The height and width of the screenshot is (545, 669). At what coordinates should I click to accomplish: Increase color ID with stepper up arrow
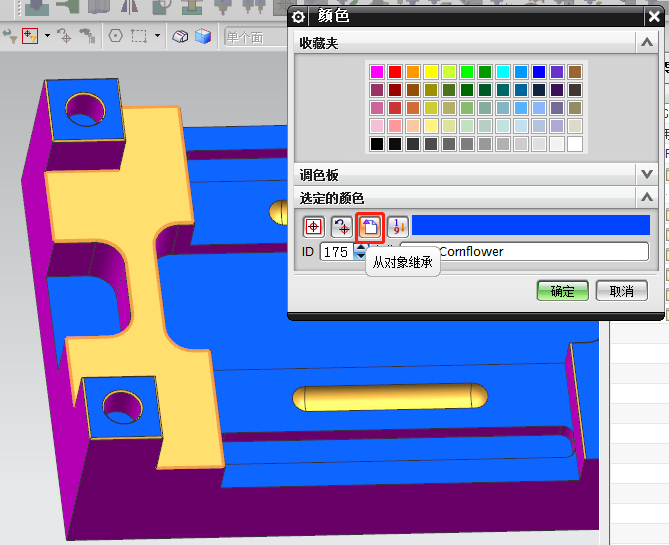tap(361, 247)
